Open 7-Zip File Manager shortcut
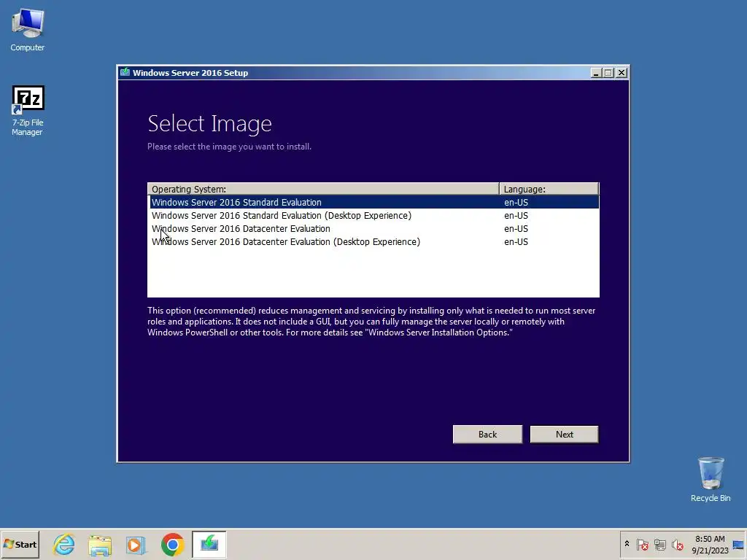The image size is (747, 560). coord(28,111)
